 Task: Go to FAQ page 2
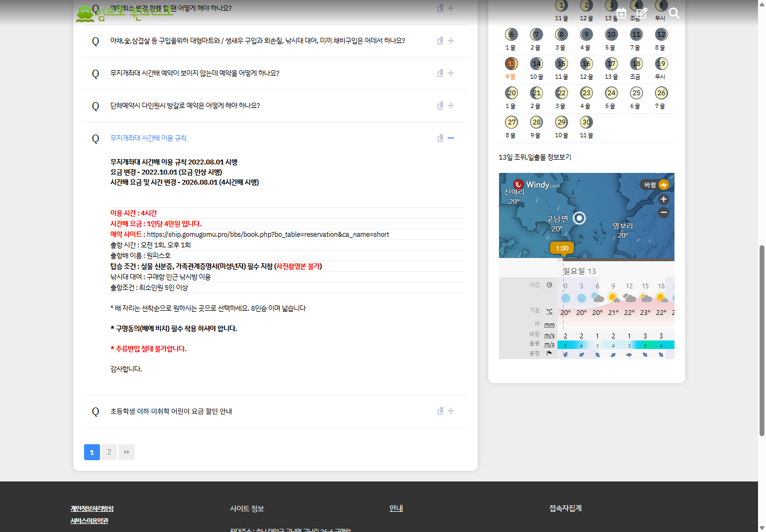pyautogui.click(x=109, y=452)
